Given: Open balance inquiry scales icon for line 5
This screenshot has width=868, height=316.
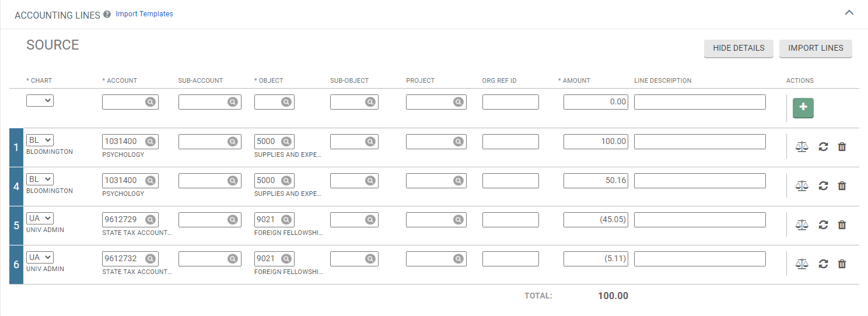Looking at the screenshot, I should coord(802,225).
